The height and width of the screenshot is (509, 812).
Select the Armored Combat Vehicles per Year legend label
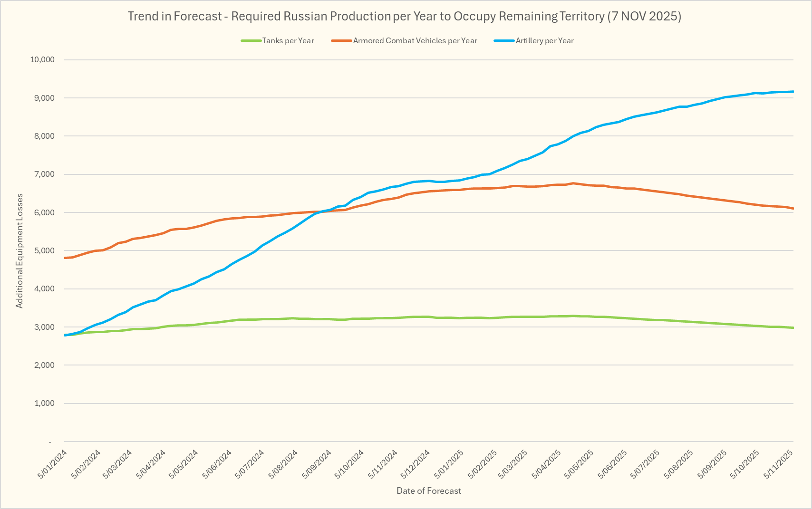click(415, 41)
